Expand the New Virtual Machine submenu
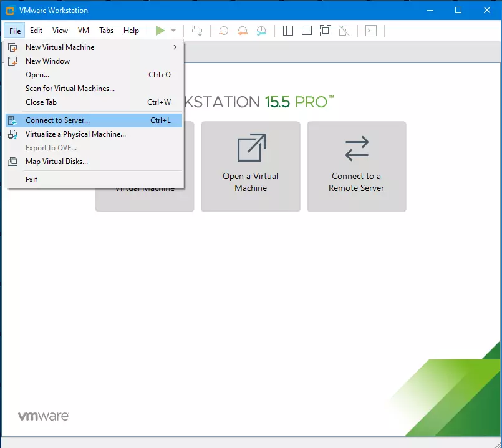This screenshot has height=448, width=502. click(x=94, y=47)
